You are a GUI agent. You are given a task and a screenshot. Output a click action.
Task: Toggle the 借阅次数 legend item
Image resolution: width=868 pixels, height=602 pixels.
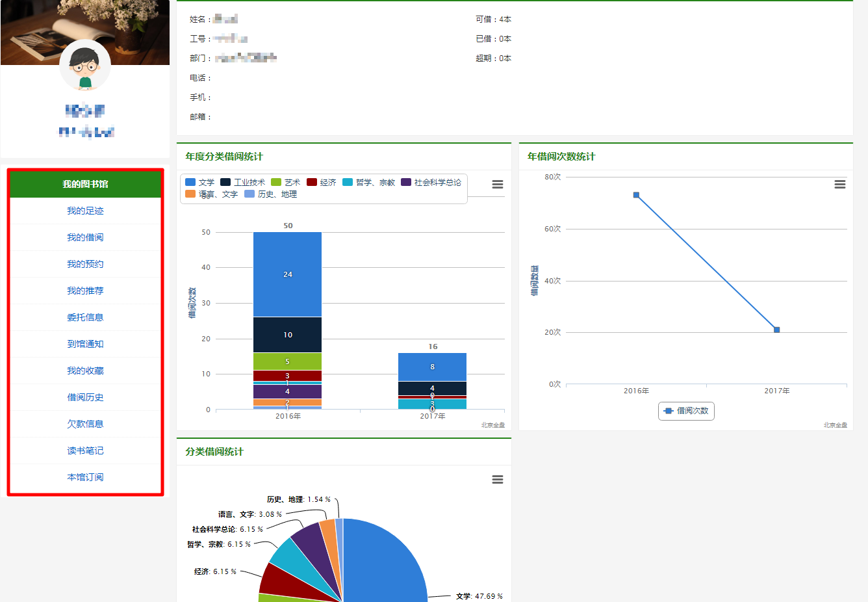coord(686,411)
